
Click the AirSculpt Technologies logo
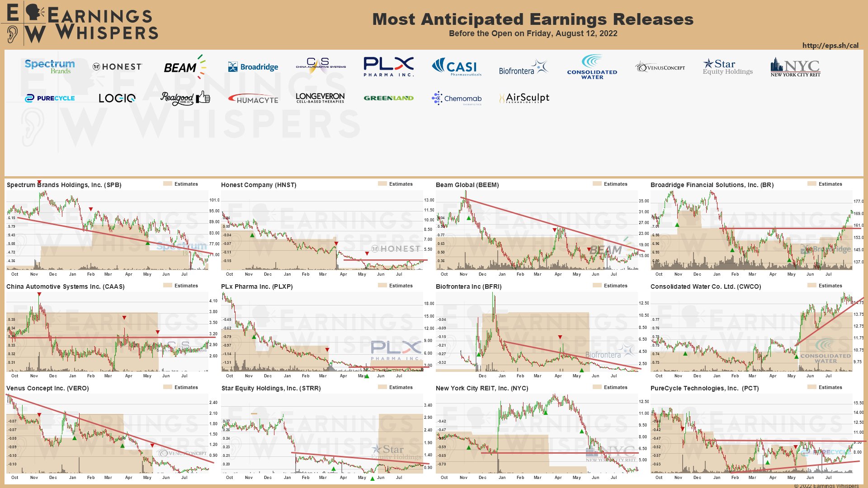point(524,98)
